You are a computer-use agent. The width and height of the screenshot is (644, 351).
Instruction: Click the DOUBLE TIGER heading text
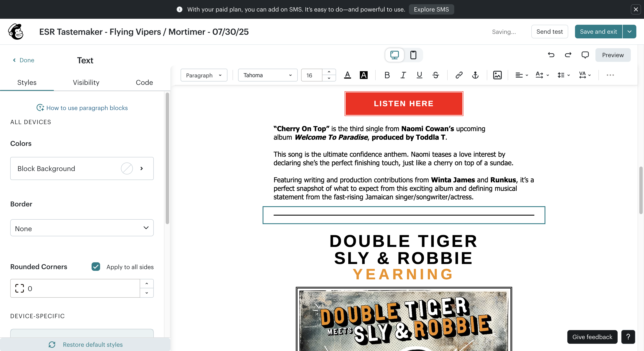404,241
